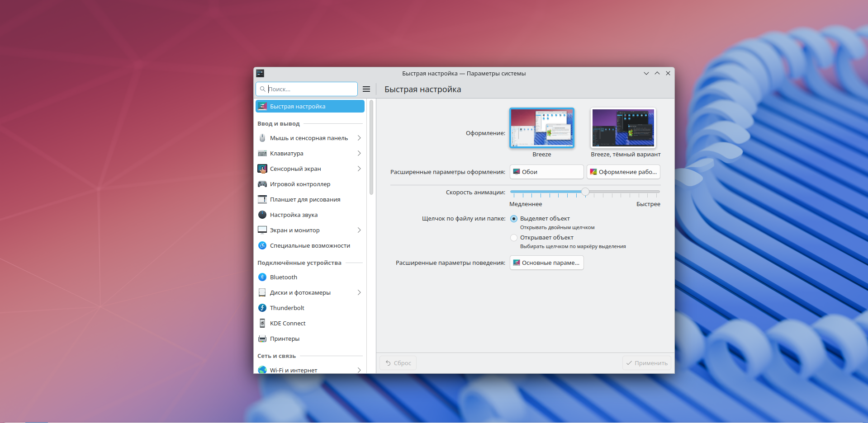The height and width of the screenshot is (423, 868).
Task: Expand the Экран и монитор chevron
Action: click(359, 230)
